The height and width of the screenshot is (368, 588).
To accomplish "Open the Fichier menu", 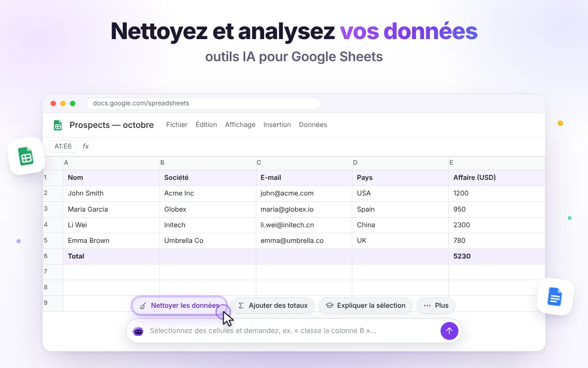I will 177,125.
